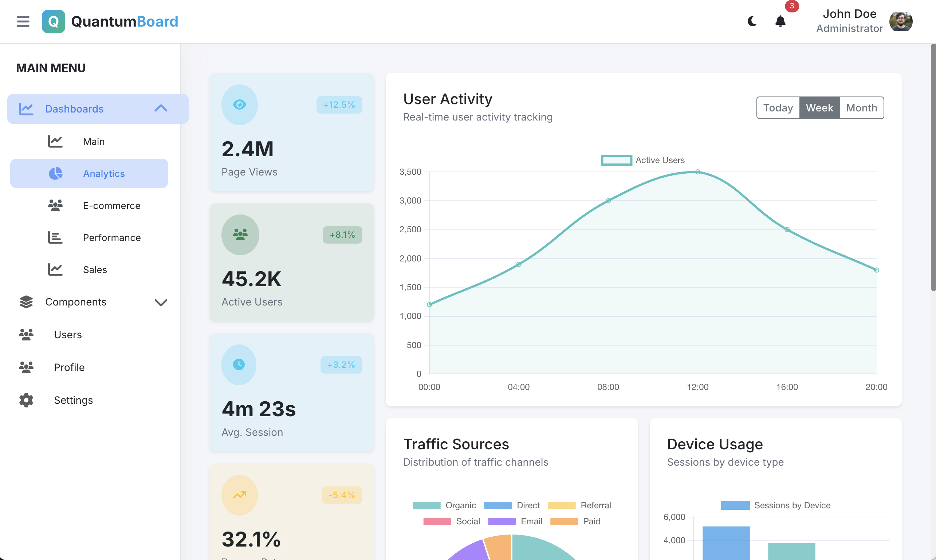Expand the Components menu section
The image size is (936, 560).
point(162,302)
